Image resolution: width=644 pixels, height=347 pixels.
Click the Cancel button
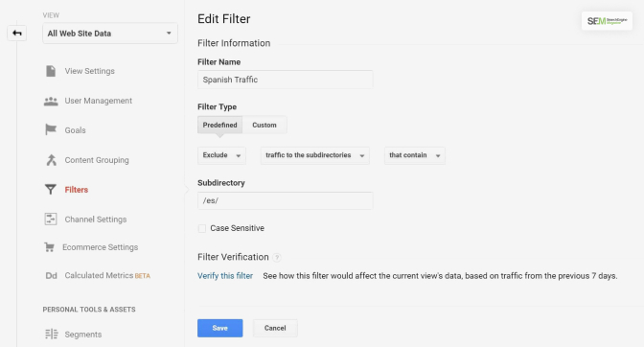point(275,328)
